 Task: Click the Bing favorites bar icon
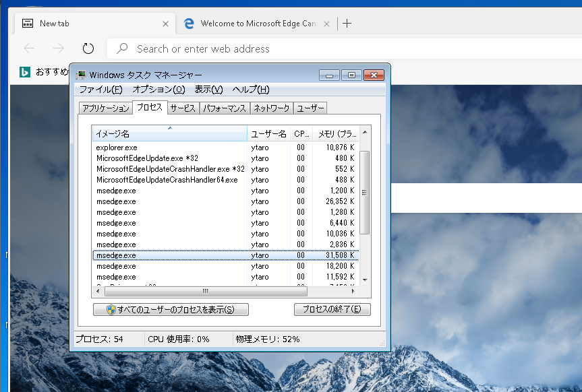pyautogui.click(x=25, y=71)
